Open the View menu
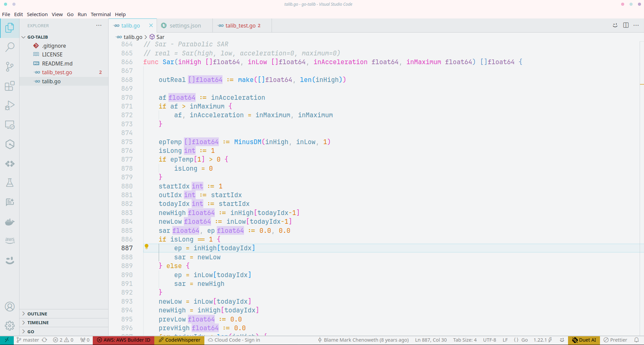The width and height of the screenshot is (644, 345). point(57,14)
